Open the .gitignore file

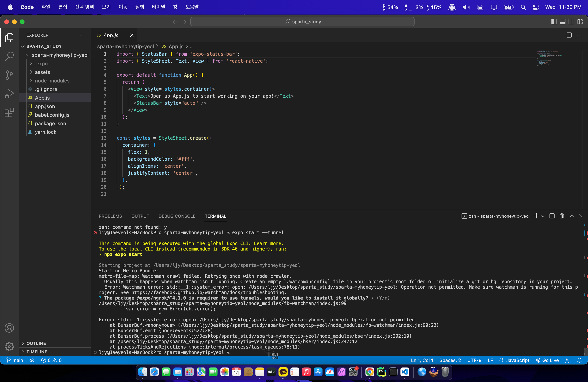[55, 89]
